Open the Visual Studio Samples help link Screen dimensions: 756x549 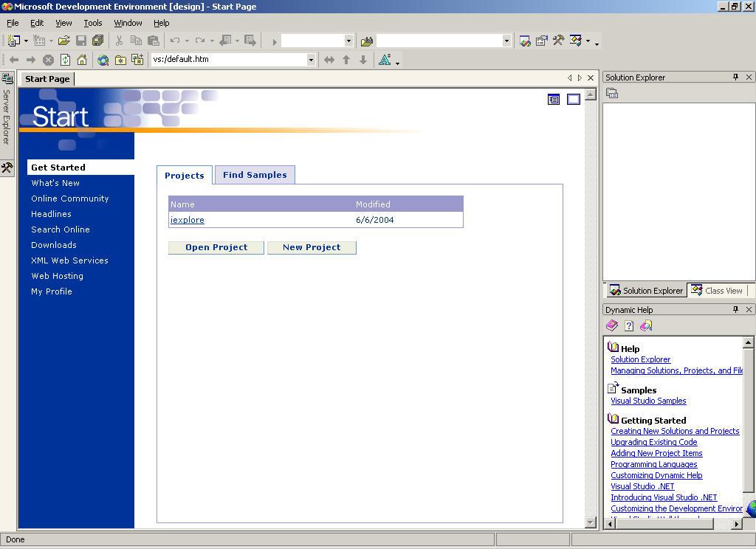[648, 401]
